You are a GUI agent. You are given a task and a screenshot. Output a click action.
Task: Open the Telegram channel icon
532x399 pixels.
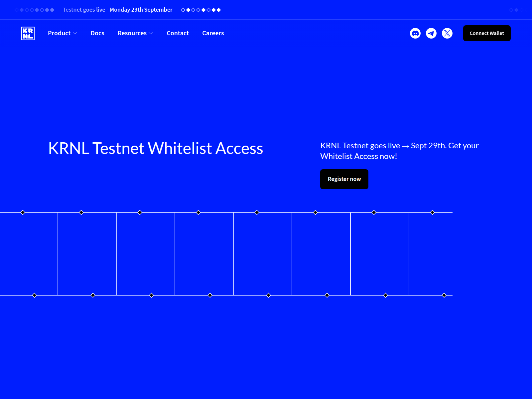[x=431, y=33]
